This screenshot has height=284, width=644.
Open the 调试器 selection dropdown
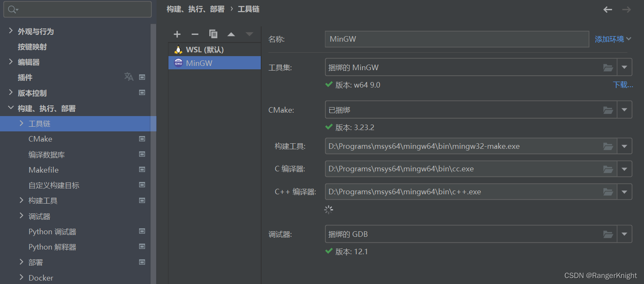tap(624, 234)
